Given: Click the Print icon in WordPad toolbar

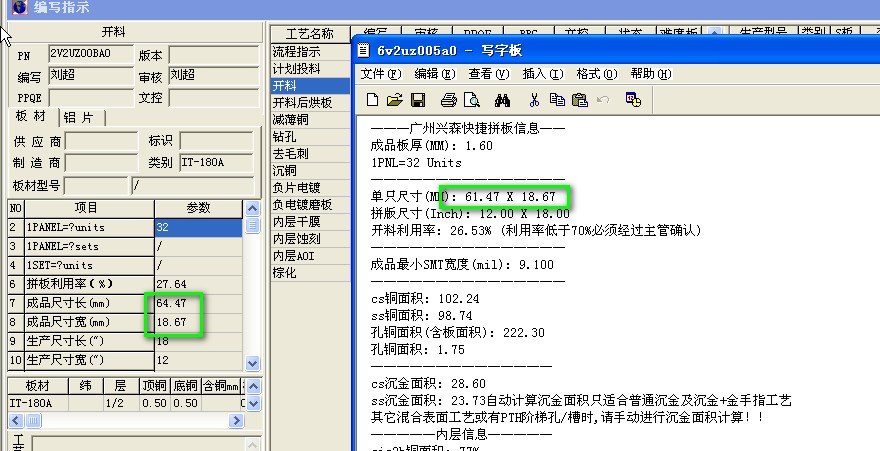Looking at the screenshot, I should [x=448, y=100].
